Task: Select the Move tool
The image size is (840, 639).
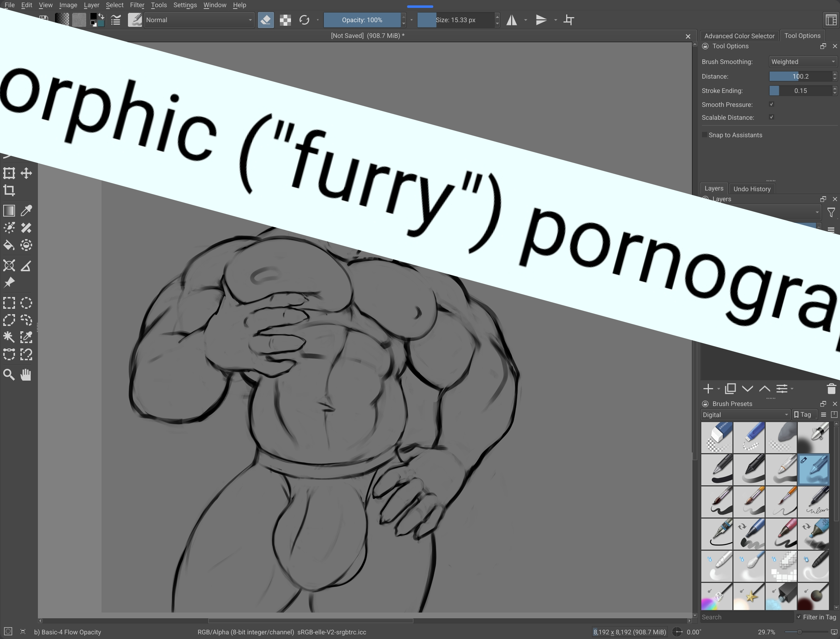Action: point(26,173)
